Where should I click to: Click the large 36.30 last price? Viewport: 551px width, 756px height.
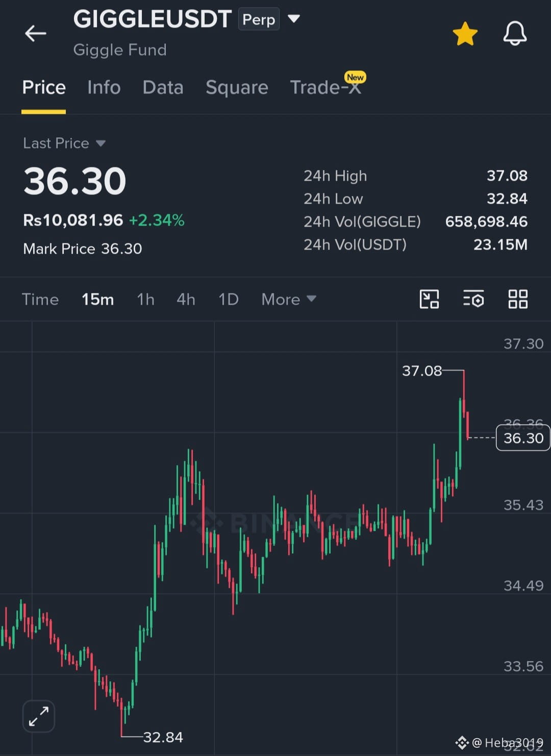pos(75,181)
